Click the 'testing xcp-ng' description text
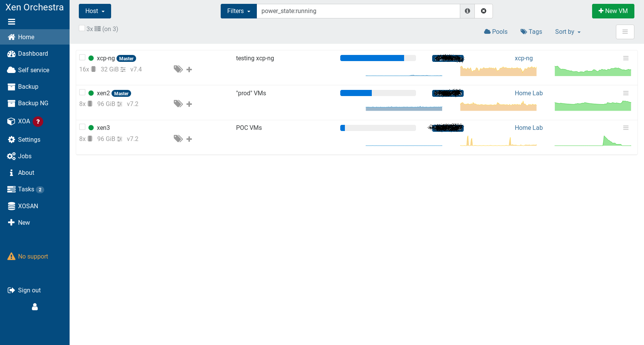This screenshot has width=644, height=345. (x=255, y=58)
